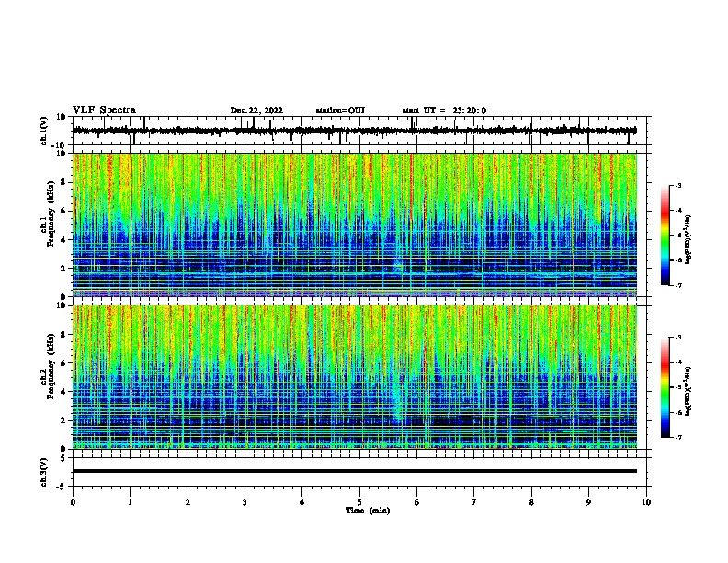The height and width of the screenshot is (563, 728).
Task: Click the ch.1 spectrogram panel
Action: [355, 224]
